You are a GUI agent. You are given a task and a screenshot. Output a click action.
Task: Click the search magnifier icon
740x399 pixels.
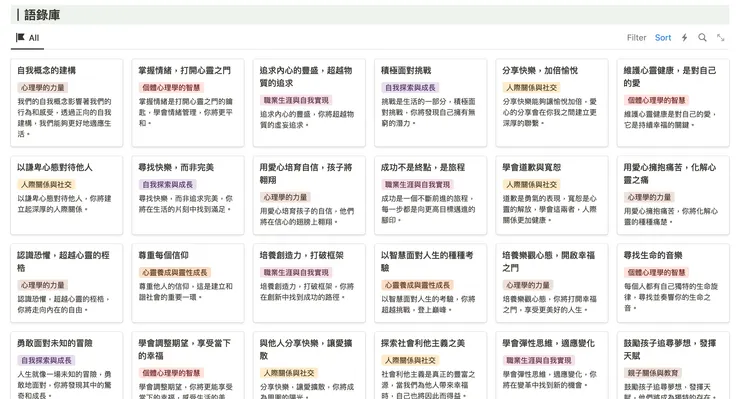(702, 38)
